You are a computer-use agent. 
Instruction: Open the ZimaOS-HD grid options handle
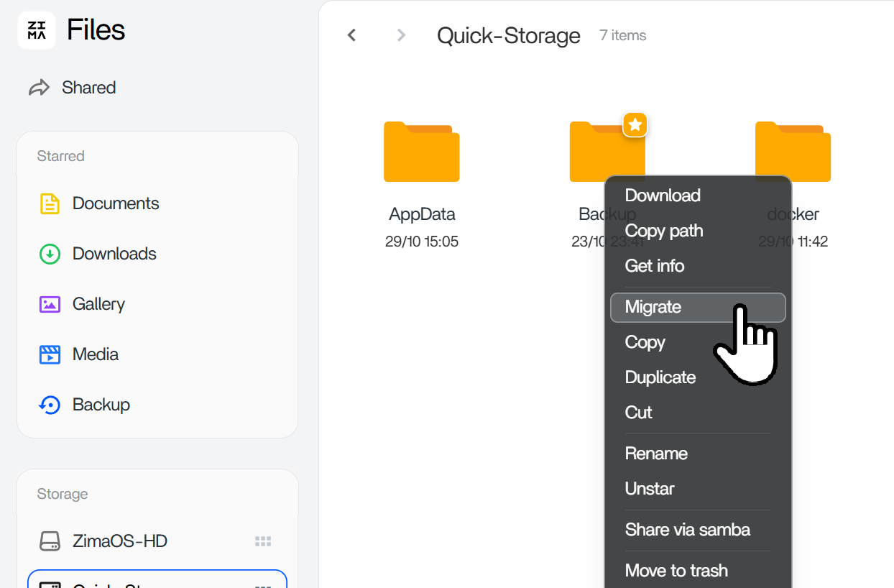pyautogui.click(x=263, y=541)
